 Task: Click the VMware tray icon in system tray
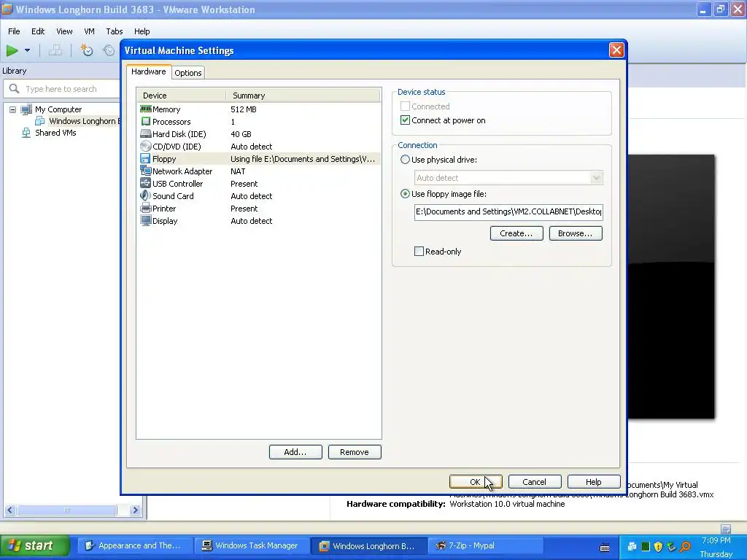[x=632, y=547]
